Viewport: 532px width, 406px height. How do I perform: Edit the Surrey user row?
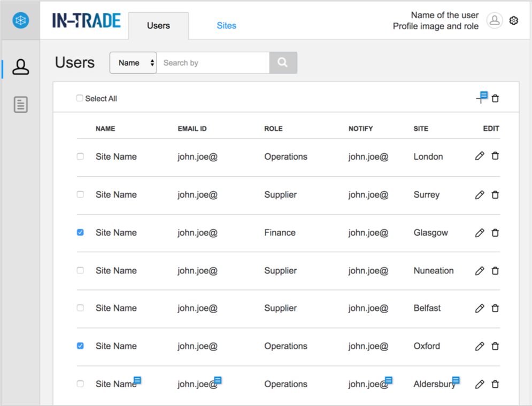tap(480, 195)
